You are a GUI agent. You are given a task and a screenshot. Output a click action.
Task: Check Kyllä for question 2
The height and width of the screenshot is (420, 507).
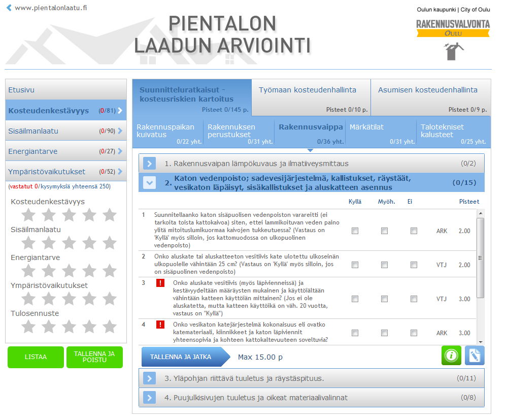355,265
